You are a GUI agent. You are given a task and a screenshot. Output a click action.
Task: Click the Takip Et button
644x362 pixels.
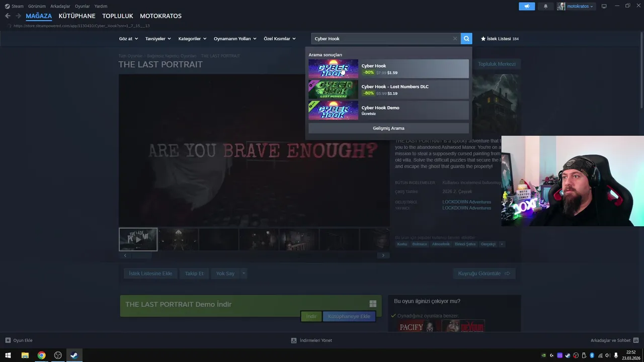coord(194,274)
